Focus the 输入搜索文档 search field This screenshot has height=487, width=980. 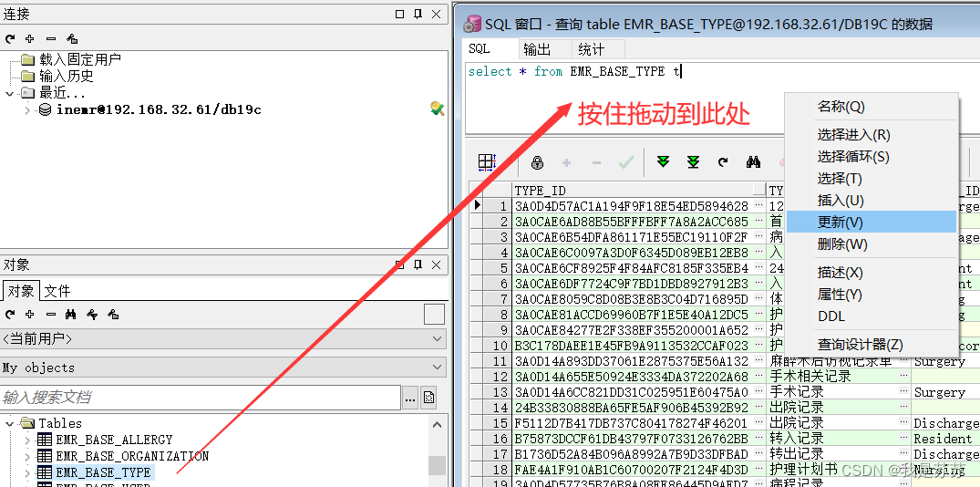tap(200, 397)
